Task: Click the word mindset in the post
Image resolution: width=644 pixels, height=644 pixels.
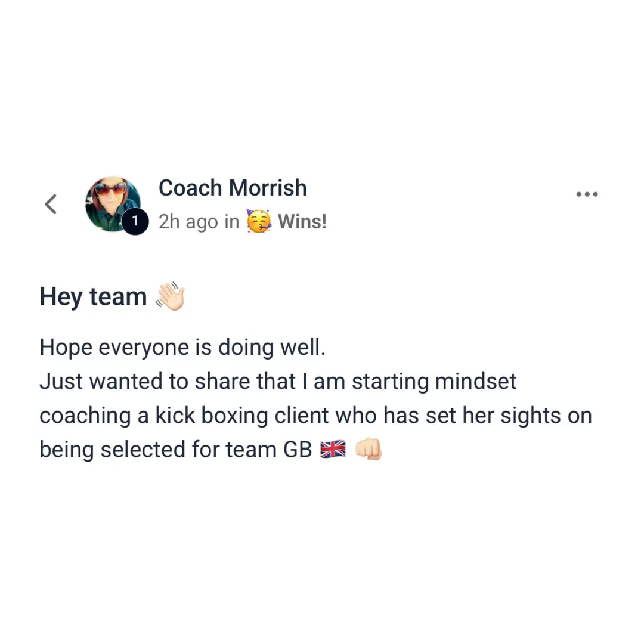Action: point(476,382)
